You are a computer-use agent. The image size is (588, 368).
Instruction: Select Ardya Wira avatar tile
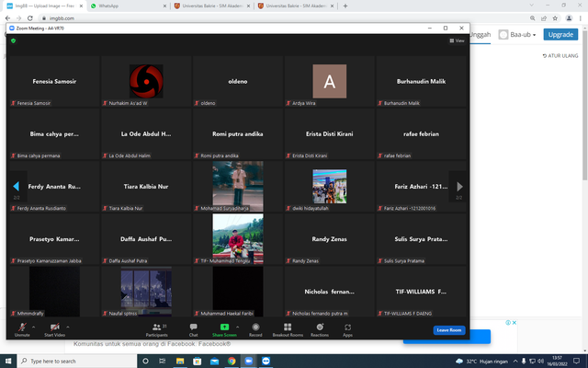[x=330, y=82]
